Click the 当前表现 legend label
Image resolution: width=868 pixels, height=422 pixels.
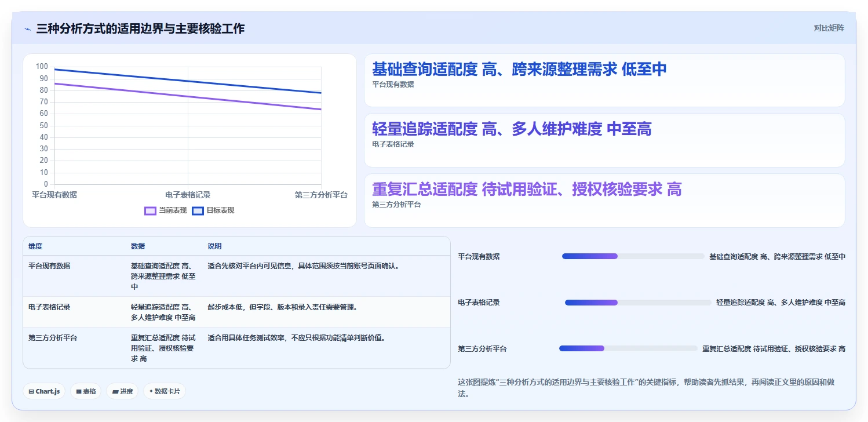pyautogui.click(x=173, y=210)
